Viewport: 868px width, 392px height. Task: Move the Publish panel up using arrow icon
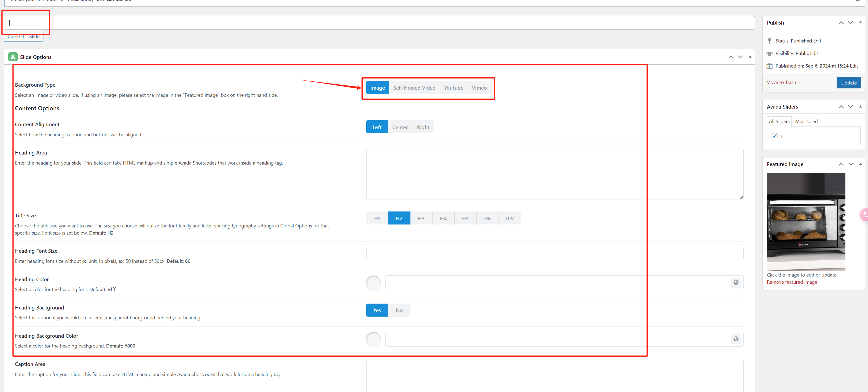(841, 22)
